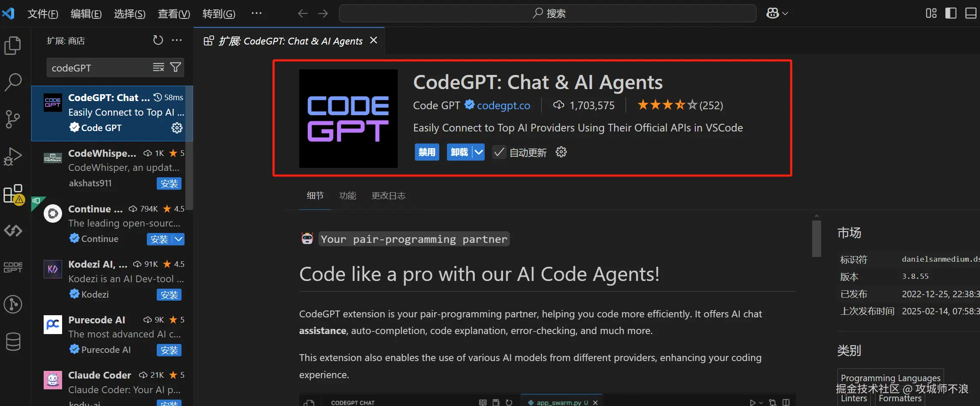Click the 禁用 button
The height and width of the screenshot is (406, 980).
click(x=427, y=152)
